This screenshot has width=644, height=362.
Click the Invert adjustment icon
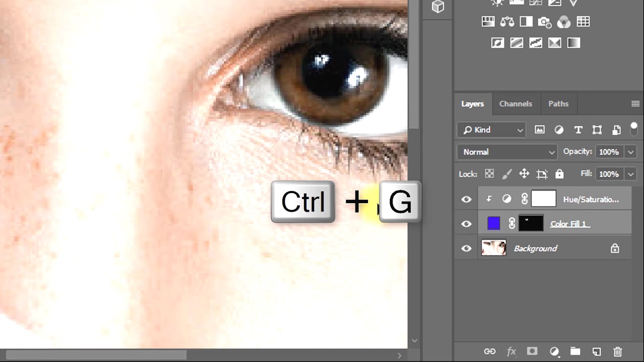(x=497, y=42)
